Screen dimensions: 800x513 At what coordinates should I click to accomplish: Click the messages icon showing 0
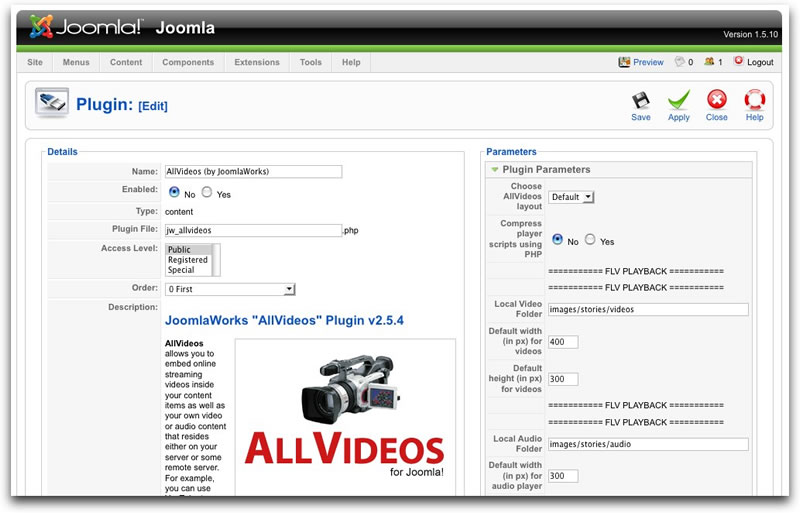pos(679,62)
